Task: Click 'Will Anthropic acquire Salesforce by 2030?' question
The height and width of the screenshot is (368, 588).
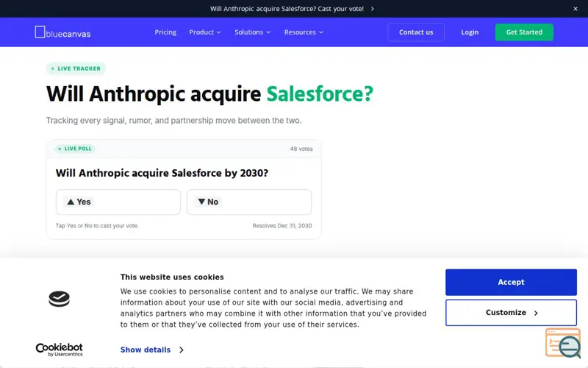Action: [x=162, y=173]
